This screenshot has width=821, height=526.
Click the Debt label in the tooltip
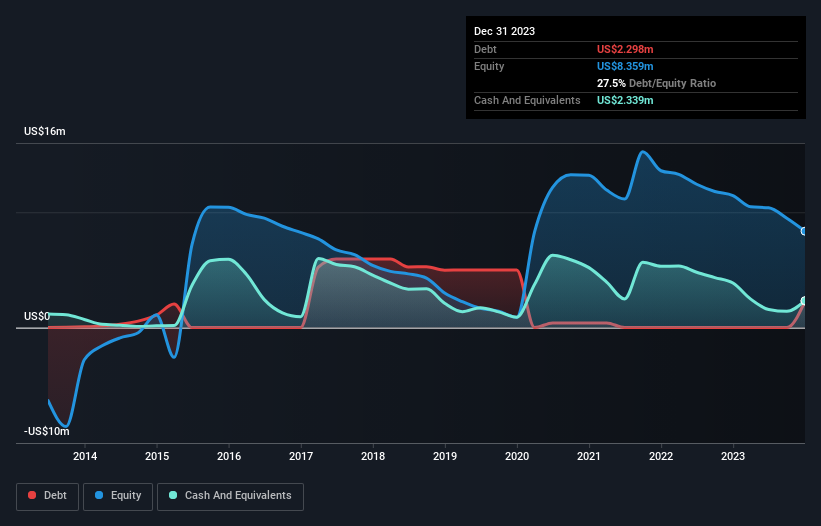coord(485,49)
